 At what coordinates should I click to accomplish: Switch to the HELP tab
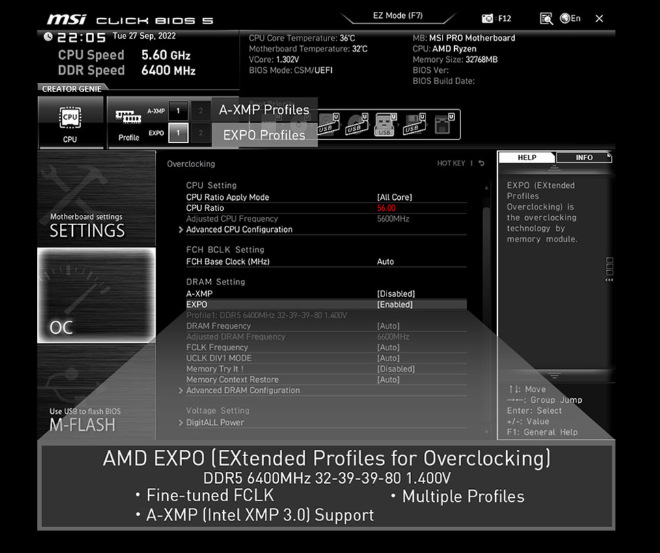click(x=527, y=157)
